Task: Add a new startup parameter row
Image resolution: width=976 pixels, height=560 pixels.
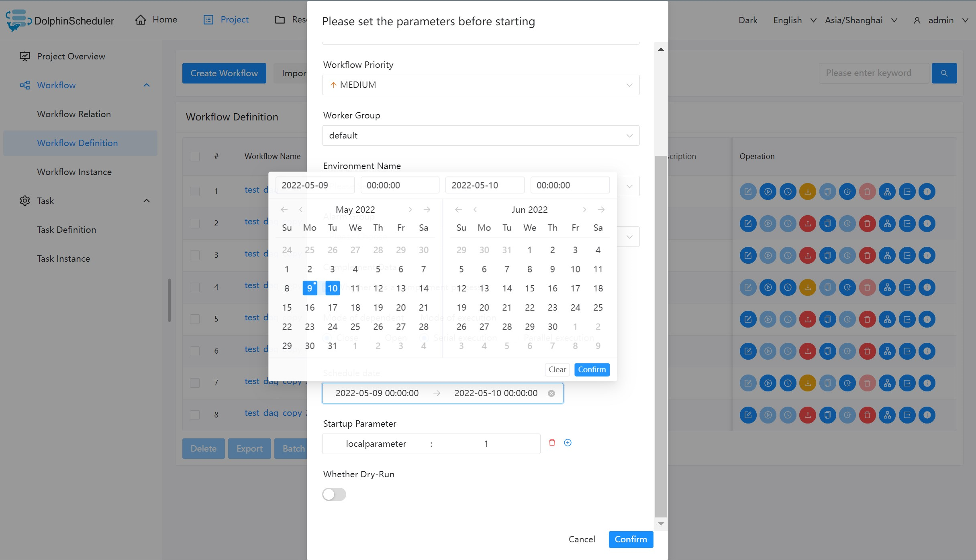Action: pyautogui.click(x=568, y=443)
